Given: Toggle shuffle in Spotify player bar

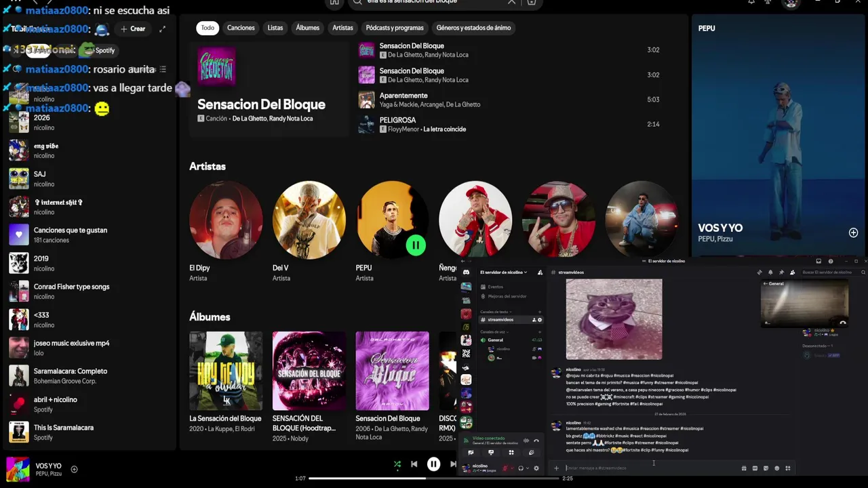Looking at the screenshot, I should [x=397, y=464].
